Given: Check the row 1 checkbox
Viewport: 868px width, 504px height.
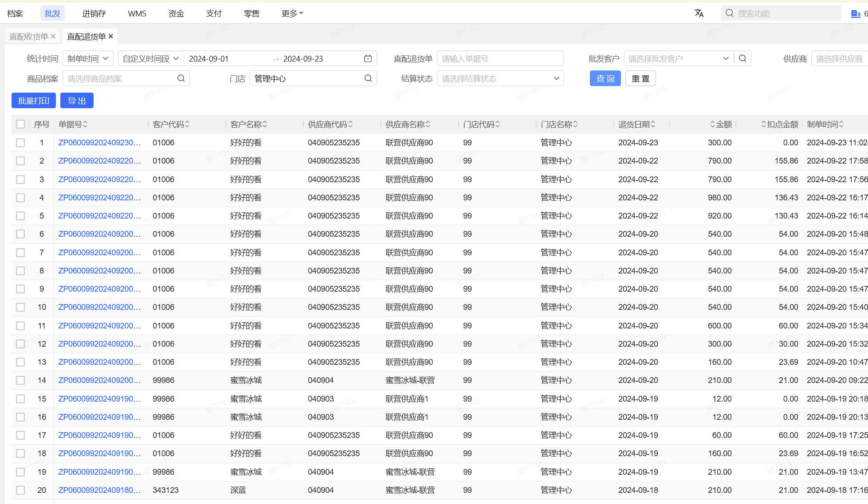Looking at the screenshot, I should tap(20, 143).
